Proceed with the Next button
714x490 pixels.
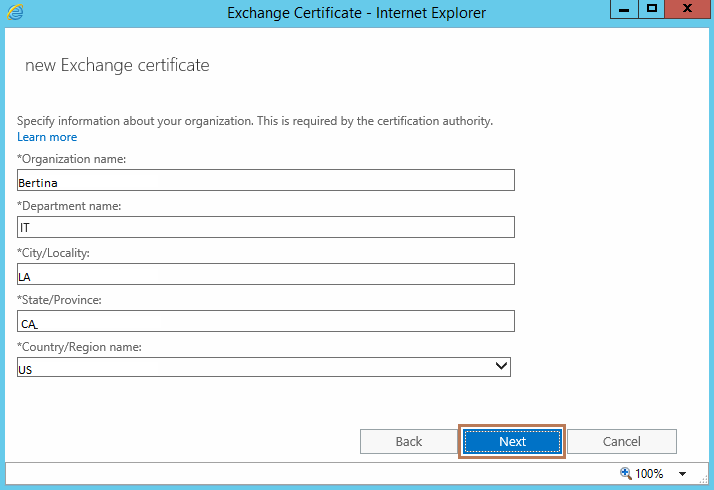click(x=512, y=441)
